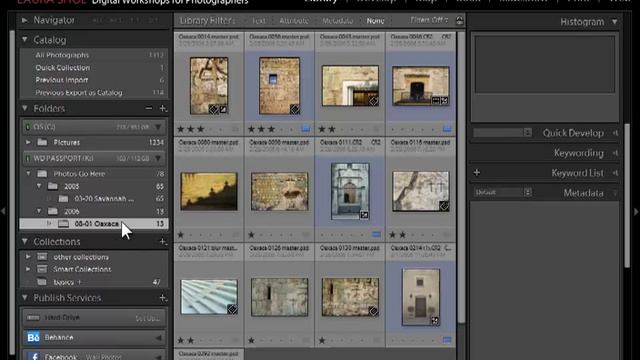The width and height of the screenshot is (640, 360).
Task: Set third star rating on Oaxaca 0014
Action: pyautogui.click(x=200, y=129)
